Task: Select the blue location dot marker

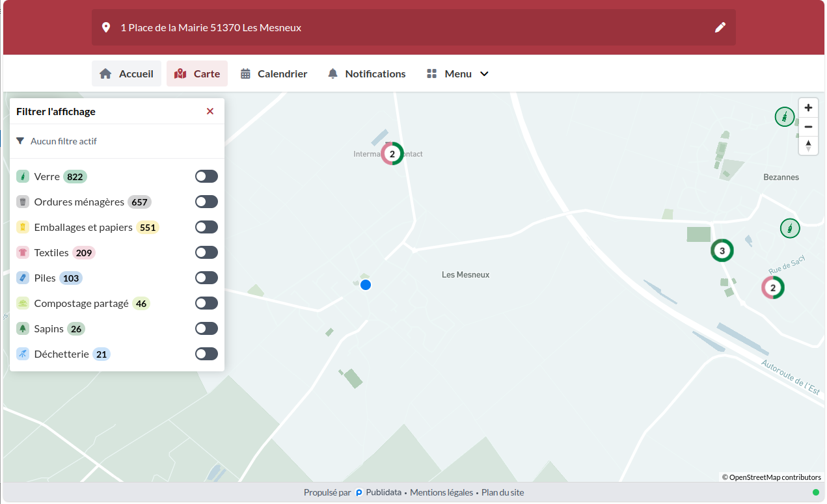Action: point(366,285)
